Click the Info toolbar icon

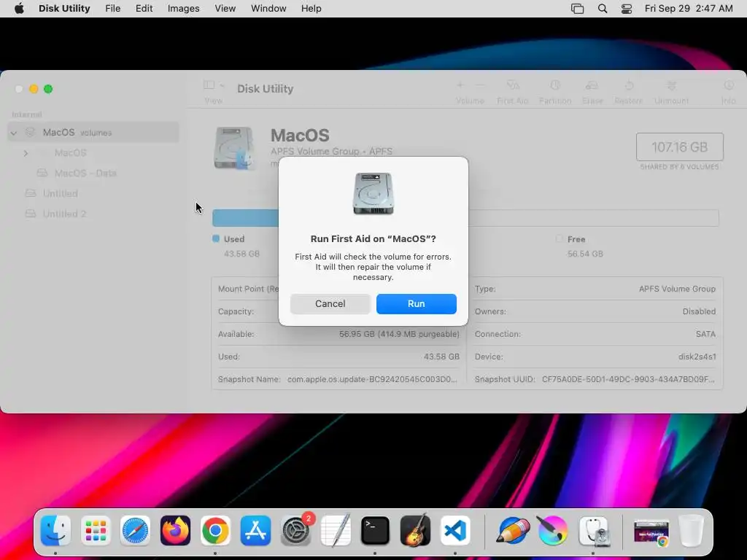(729, 85)
